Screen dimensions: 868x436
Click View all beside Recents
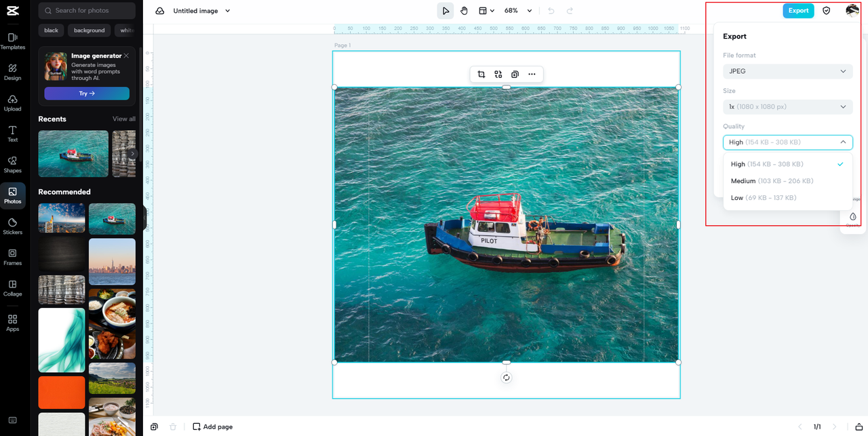124,119
